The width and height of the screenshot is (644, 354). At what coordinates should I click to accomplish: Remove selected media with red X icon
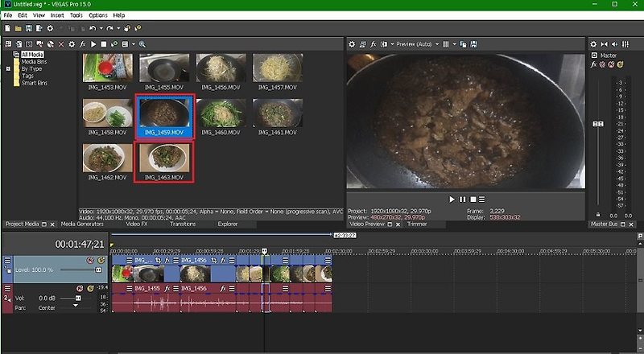61,44
